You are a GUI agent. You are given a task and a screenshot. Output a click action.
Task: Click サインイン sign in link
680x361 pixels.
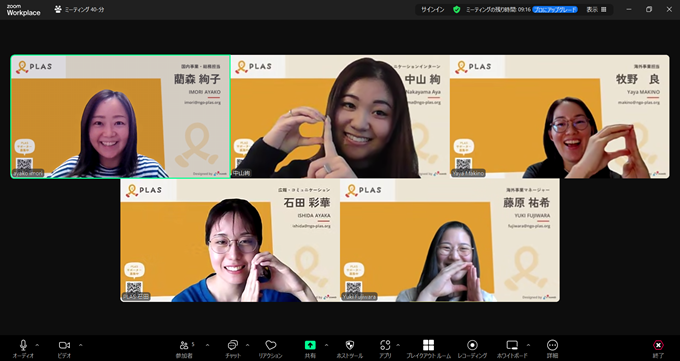coord(433,10)
